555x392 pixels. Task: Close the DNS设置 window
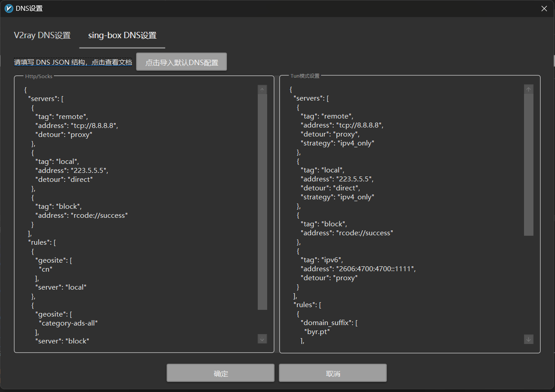pos(544,9)
